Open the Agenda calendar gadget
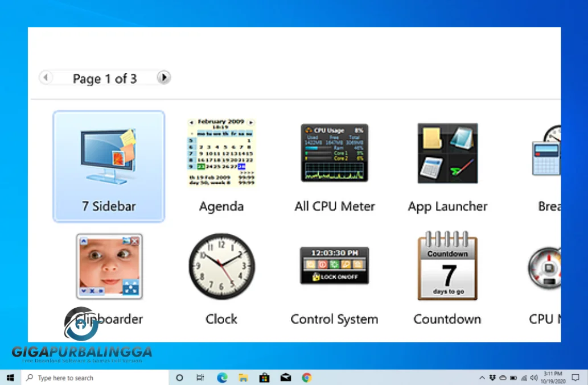This screenshot has width=588, height=385. [221, 152]
